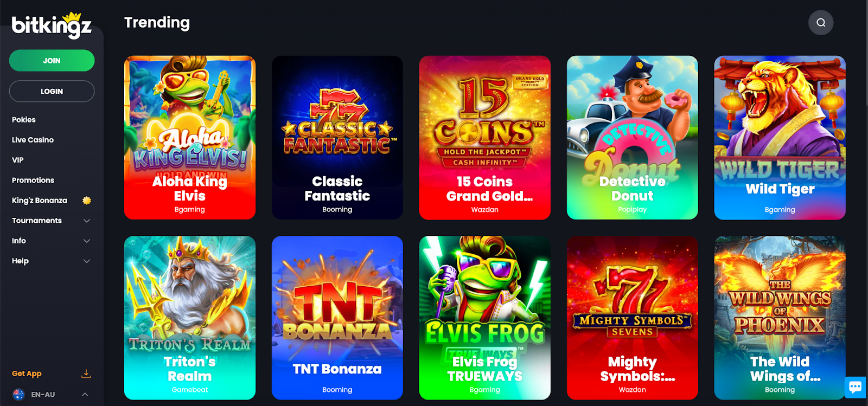
Task: Open the live chat bubble icon
Action: click(x=856, y=387)
